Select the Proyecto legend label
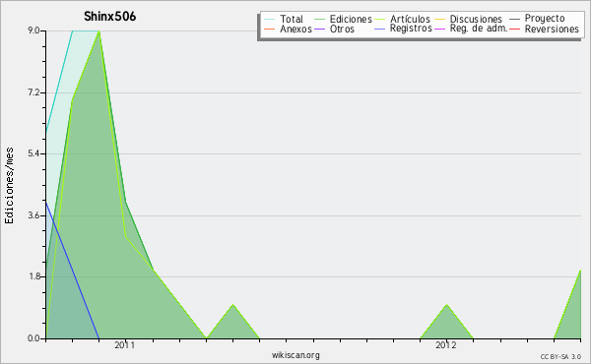 [545, 19]
